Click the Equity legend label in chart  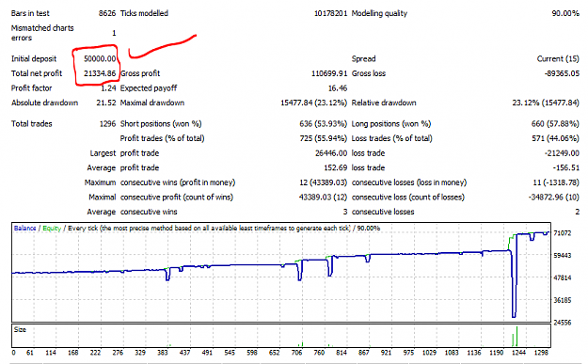(52, 228)
